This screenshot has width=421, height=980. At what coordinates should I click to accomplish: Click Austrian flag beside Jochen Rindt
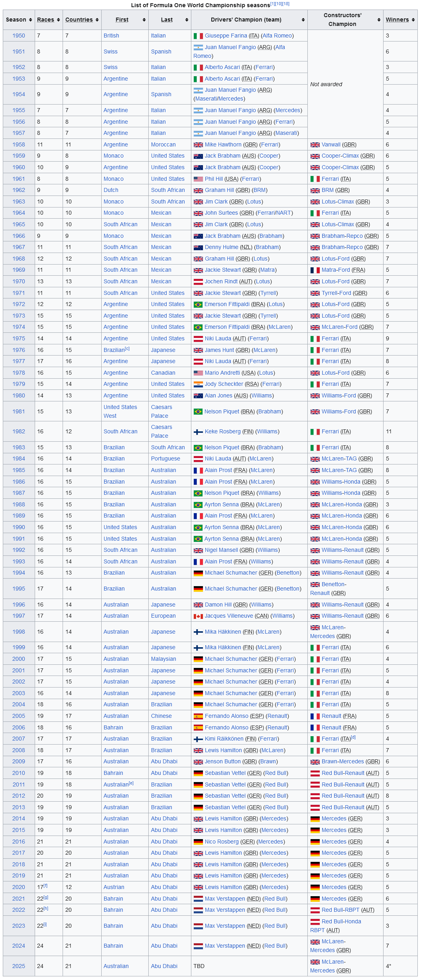tap(198, 282)
